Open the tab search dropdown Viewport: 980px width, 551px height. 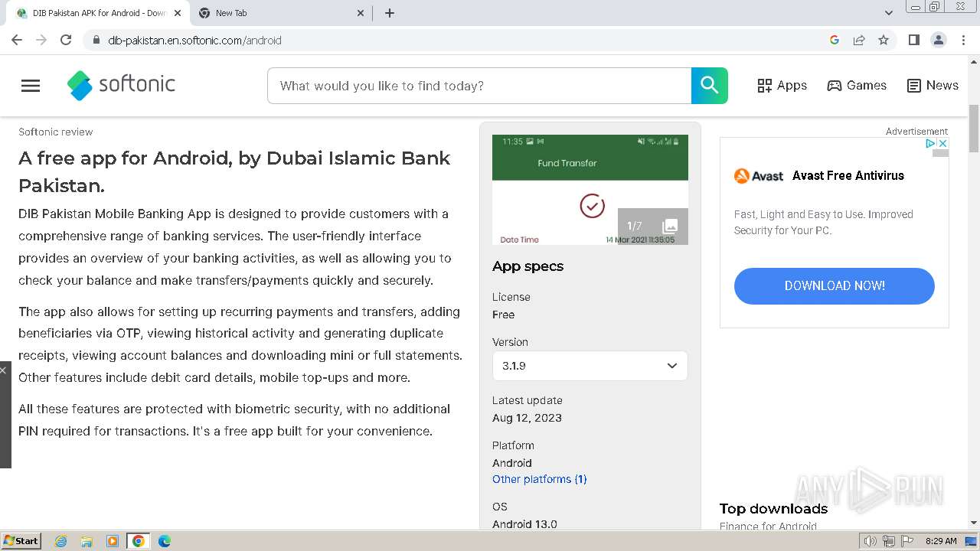888,13
